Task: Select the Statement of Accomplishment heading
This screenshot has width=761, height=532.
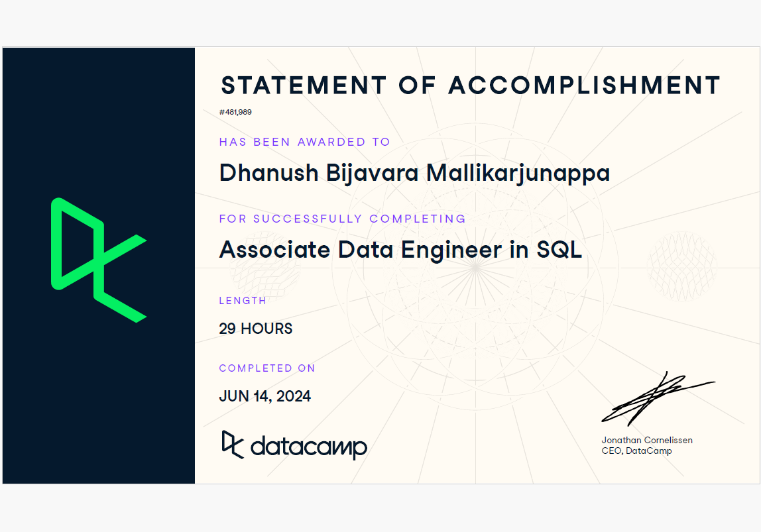Action: coord(470,85)
